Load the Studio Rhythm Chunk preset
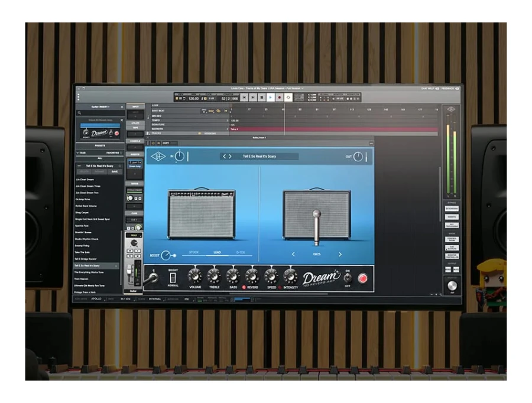Image resolution: width=532 pixels, height=403 pixels. (x=86, y=239)
